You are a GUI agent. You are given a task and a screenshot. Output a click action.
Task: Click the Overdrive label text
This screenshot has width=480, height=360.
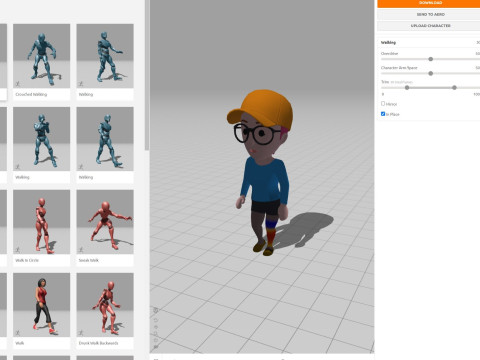(389, 53)
